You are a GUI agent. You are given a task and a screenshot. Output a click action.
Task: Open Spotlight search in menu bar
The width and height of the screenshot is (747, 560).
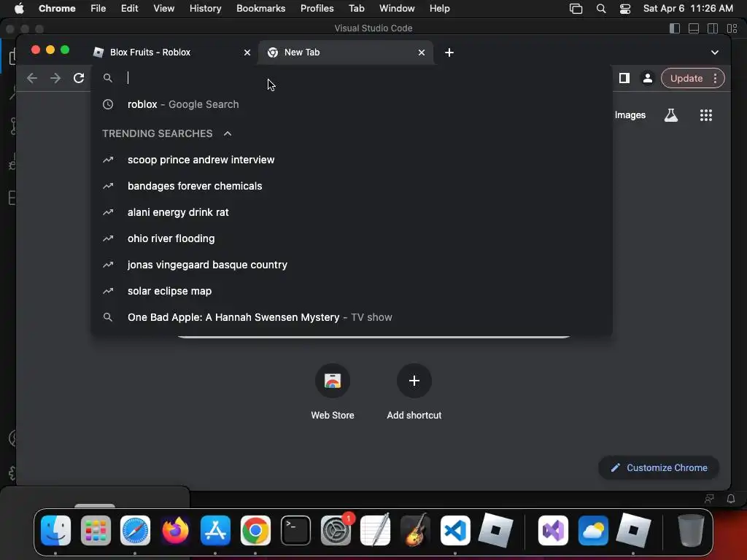(x=601, y=9)
